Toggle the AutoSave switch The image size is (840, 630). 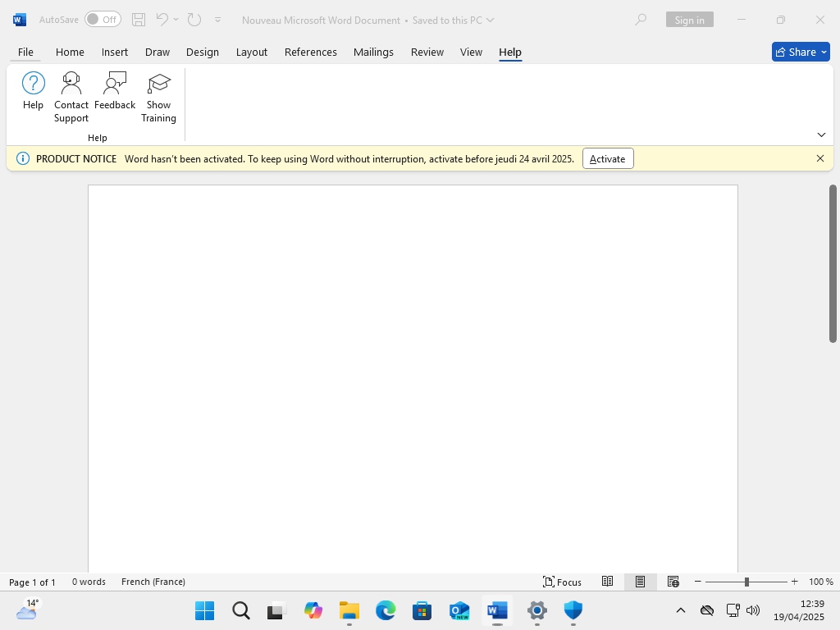103,20
